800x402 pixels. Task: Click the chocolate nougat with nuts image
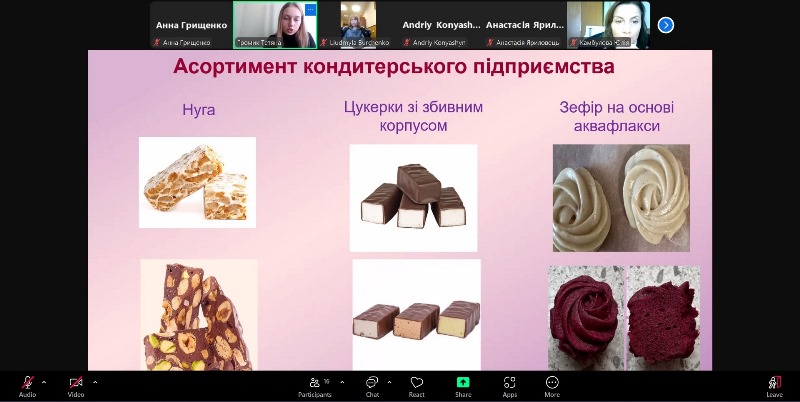pos(199,315)
